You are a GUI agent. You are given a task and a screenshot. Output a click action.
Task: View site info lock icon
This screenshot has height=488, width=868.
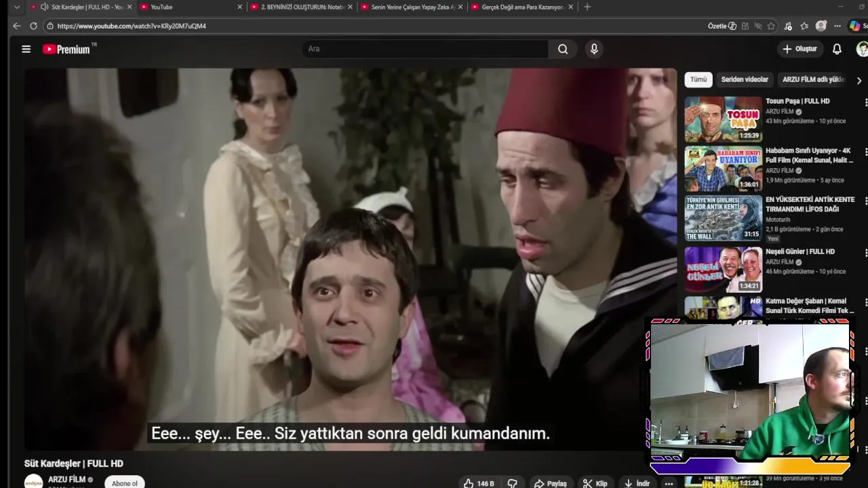coord(50,26)
